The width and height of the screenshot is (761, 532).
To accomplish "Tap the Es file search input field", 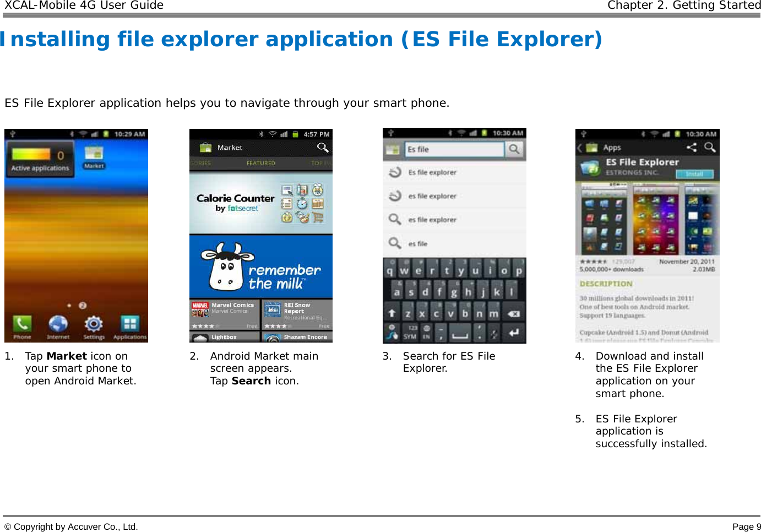I will pos(454,149).
